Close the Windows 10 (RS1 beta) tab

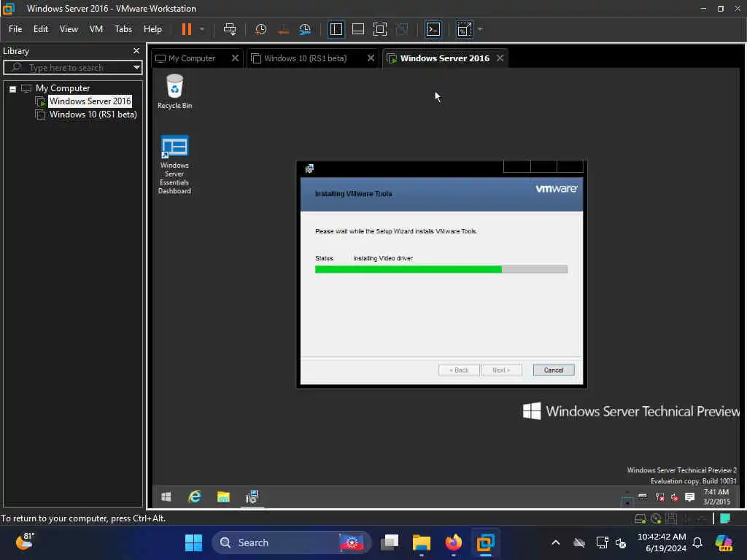pyautogui.click(x=371, y=58)
